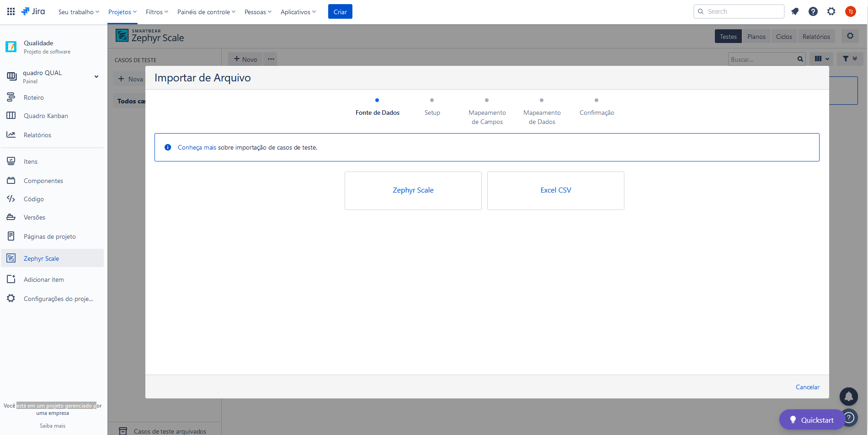Open Jira settings gear icon
868x435 pixels.
point(831,11)
